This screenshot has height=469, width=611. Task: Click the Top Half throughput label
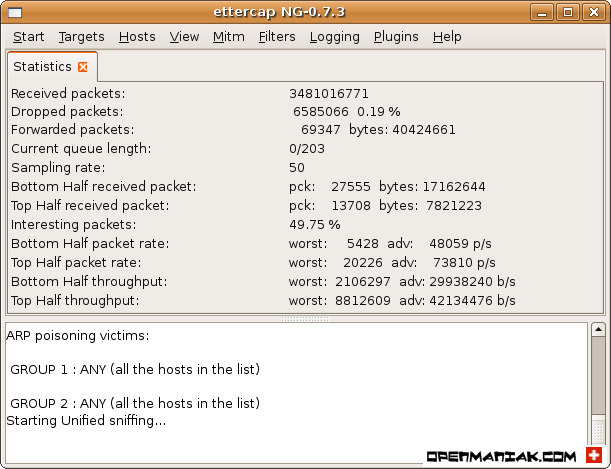(x=75, y=301)
